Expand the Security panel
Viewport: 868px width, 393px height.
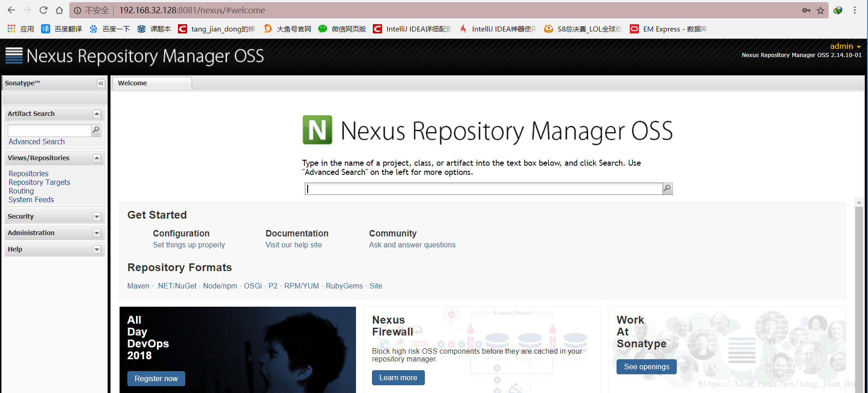97,216
